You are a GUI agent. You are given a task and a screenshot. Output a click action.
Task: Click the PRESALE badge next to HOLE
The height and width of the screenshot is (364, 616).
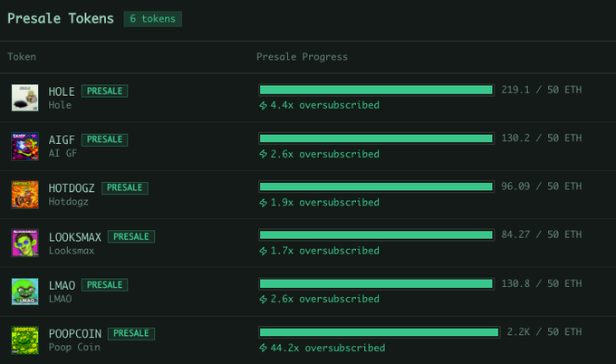point(104,91)
